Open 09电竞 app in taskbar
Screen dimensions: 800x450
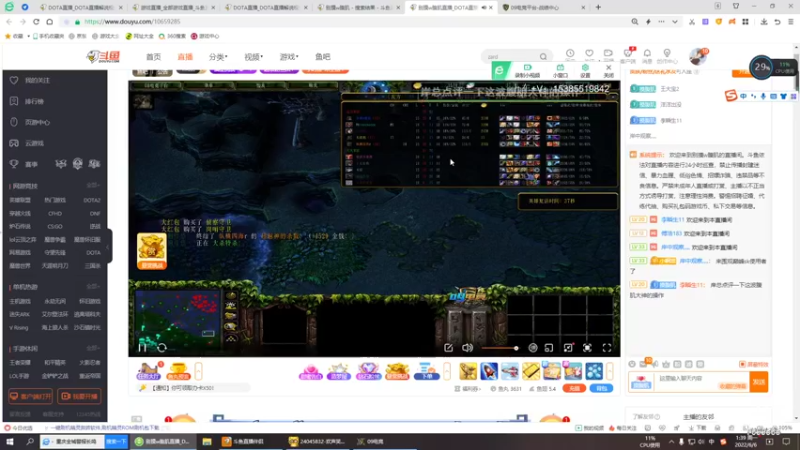(x=371, y=441)
